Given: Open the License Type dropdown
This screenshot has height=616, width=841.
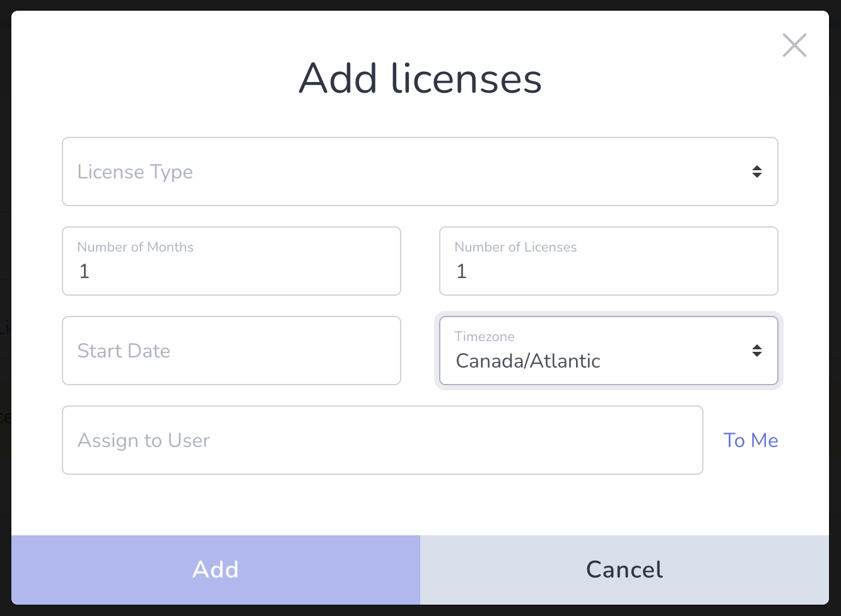Looking at the screenshot, I should [420, 171].
